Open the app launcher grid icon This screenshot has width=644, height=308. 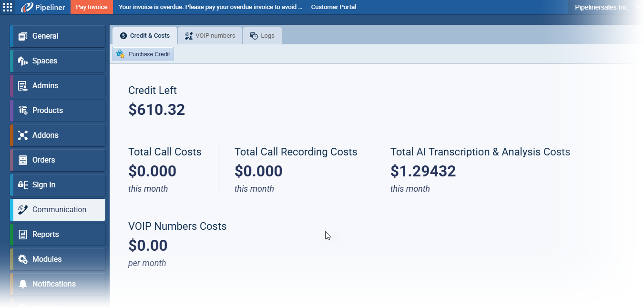(x=8, y=7)
